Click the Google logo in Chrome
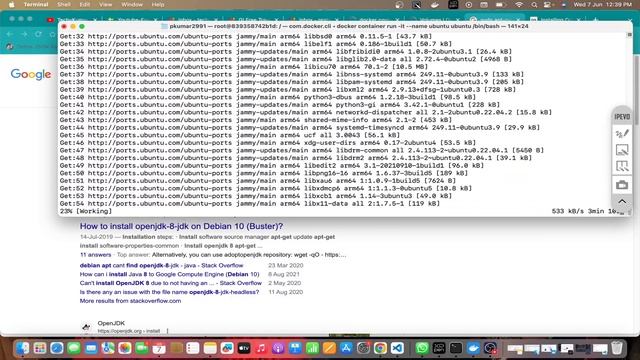Image resolution: width=640 pixels, height=360 pixels. [31, 74]
